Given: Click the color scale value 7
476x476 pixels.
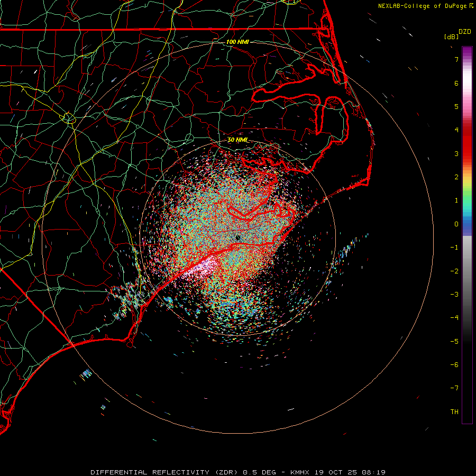Looking at the screenshot, I should [456, 59].
